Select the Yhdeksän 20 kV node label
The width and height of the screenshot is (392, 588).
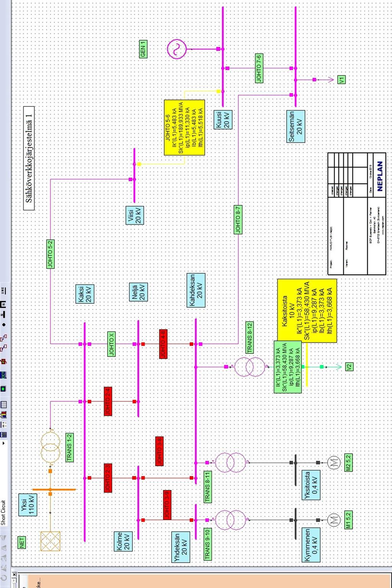(181, 547)
